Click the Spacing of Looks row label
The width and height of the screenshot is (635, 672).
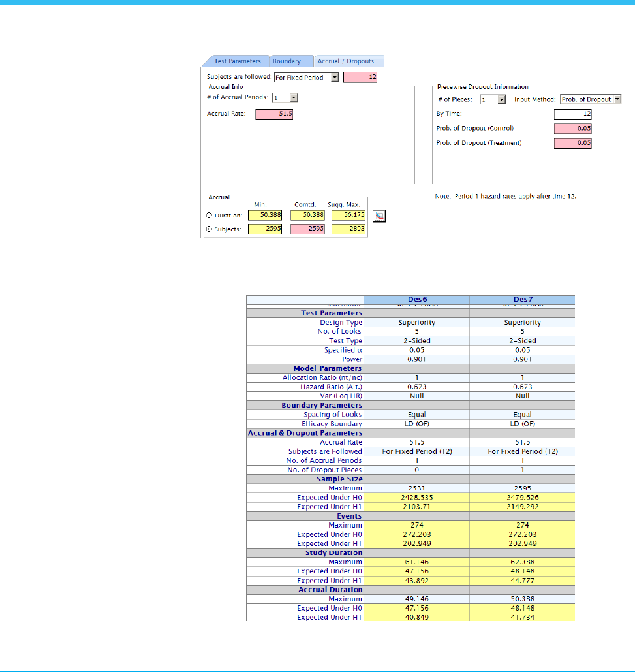(333, 415)
